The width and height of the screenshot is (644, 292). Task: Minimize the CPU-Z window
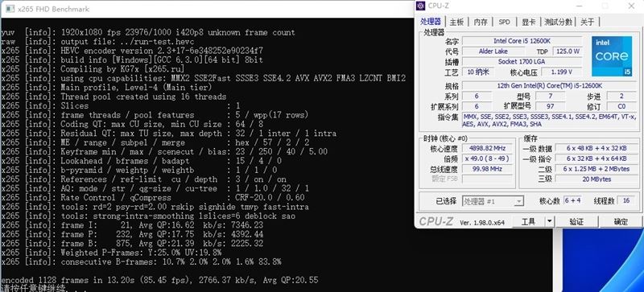579,6
